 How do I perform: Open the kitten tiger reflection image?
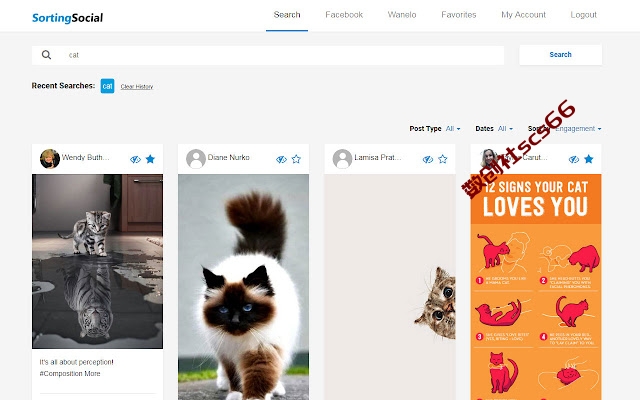click(x=97, y=261)
